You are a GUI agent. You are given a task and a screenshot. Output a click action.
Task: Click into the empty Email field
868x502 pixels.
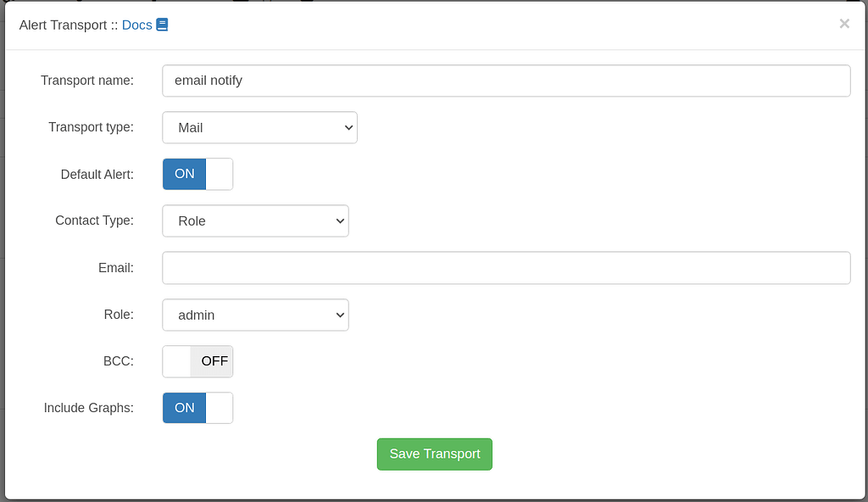(x=506, y=268)
